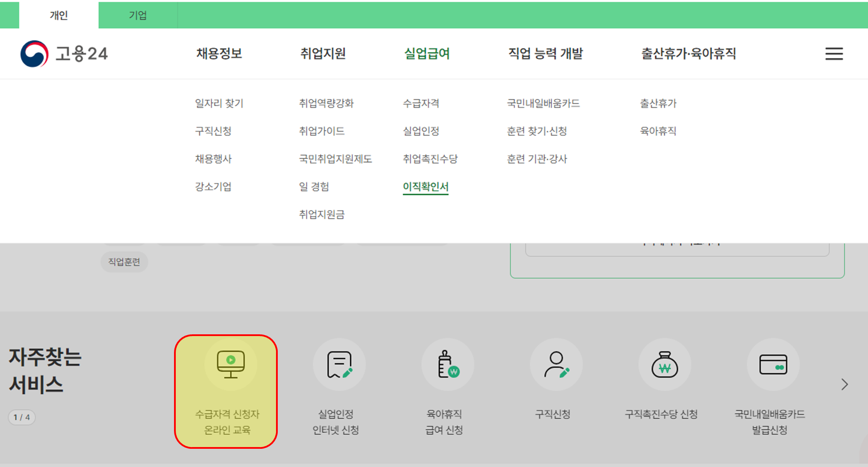Open the 직업 능력 개발 menu

[546, 53]
